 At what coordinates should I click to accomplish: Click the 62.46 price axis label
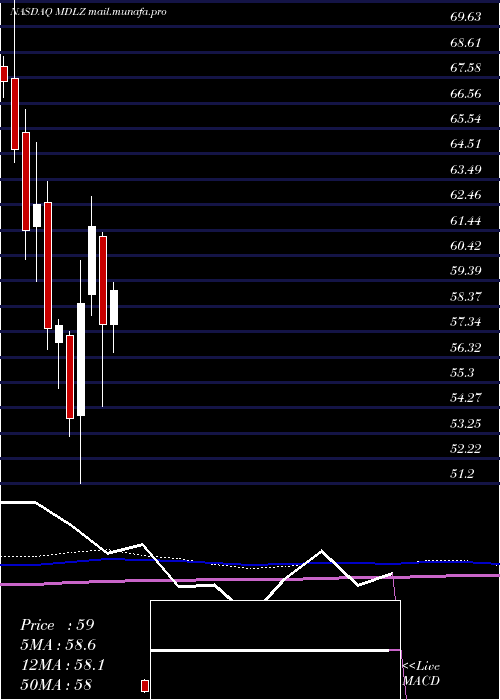click(466, 195)
